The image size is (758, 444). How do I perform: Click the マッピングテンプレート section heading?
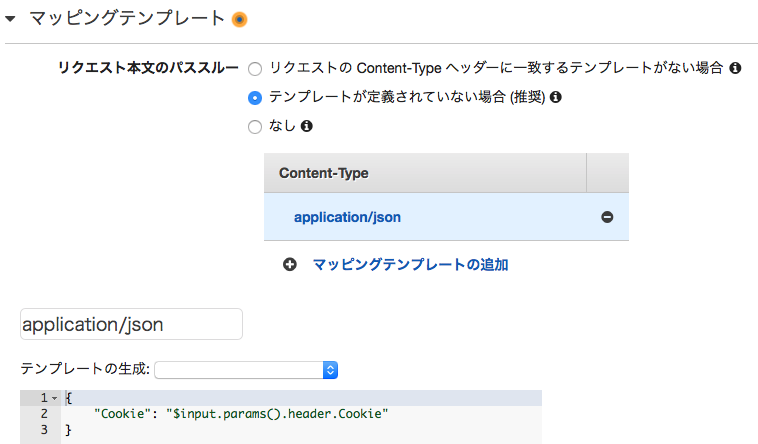(x=126, y=18)
